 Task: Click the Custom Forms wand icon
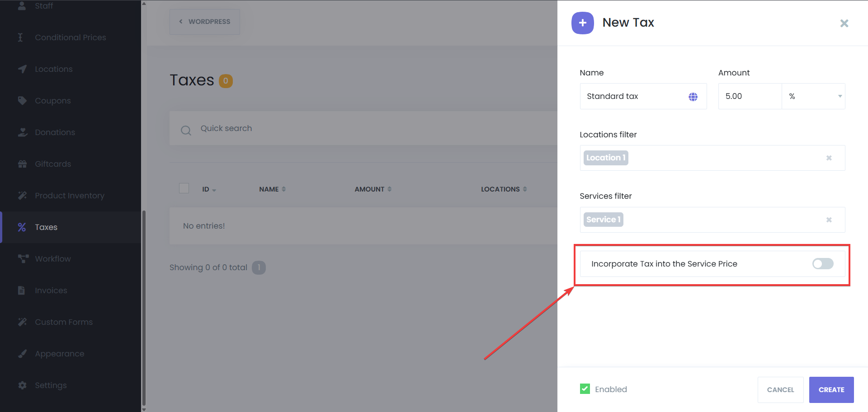pos(22,322)
